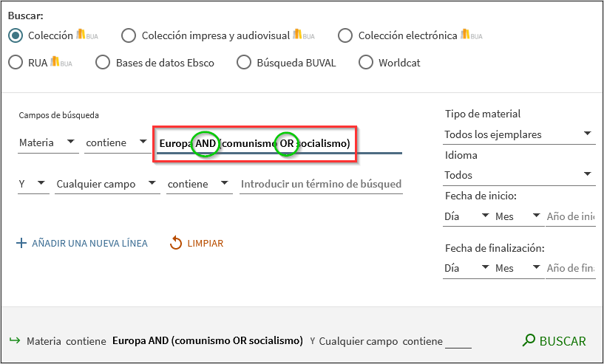Select the Colección impresa y audiovisual option
Viewport: 604px width, 364px height.
click(129, 35)
